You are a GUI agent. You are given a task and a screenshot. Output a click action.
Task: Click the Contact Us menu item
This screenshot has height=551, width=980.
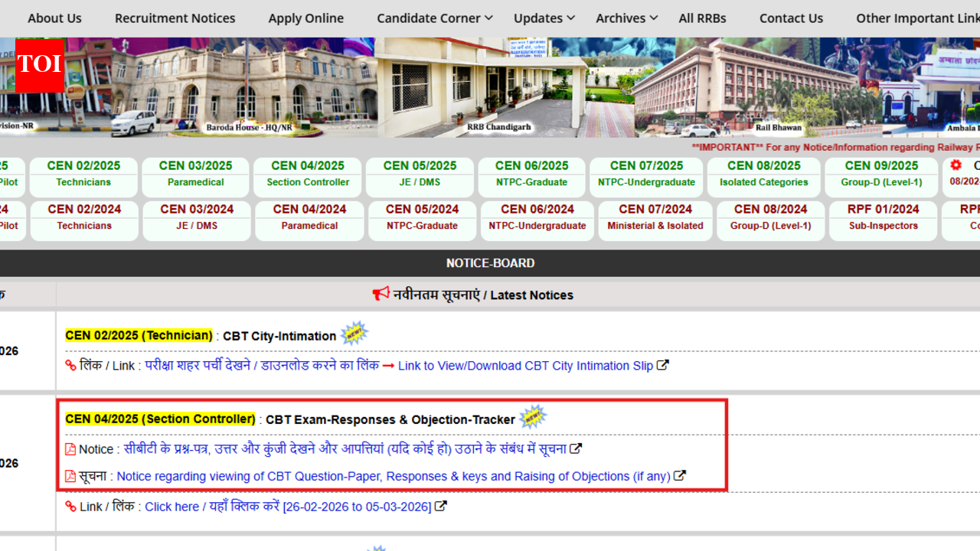coord(791,18)
